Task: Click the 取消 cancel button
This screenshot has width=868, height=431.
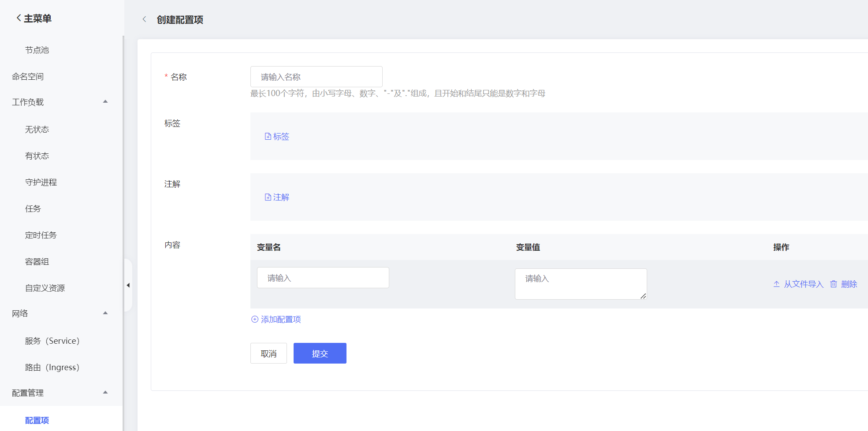Action: [x=268, y=353]
